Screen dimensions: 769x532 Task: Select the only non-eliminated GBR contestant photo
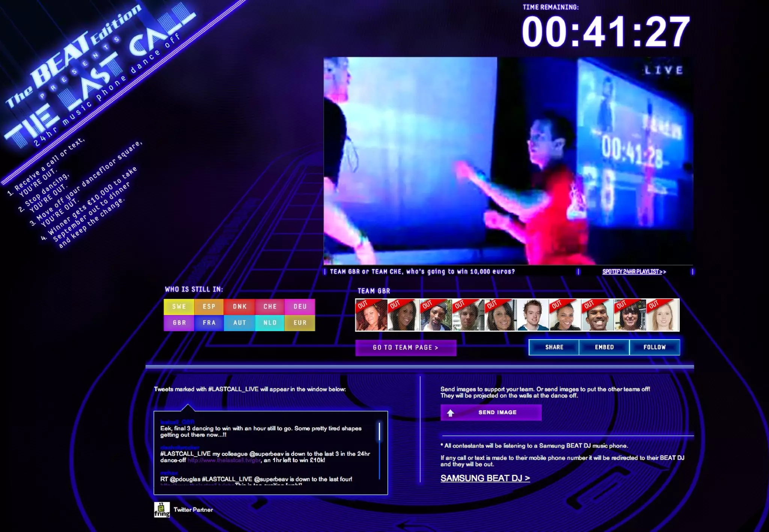[x=532, y=315]
